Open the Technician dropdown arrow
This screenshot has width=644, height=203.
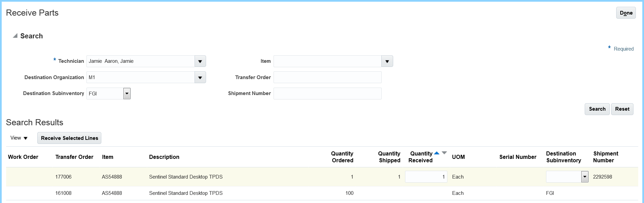(x=200, y=61)
